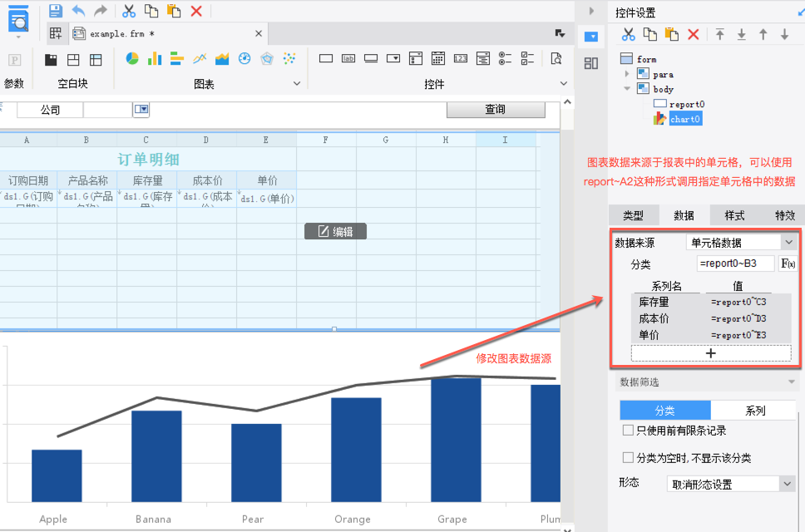Add a checkbox group widget
Screen dimensions: 805x532
point(527,58)
